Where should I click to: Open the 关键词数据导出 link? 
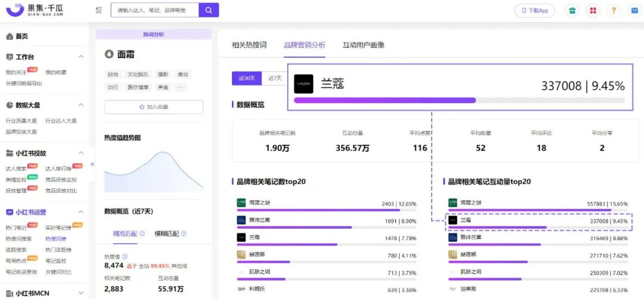coord(24,83)
